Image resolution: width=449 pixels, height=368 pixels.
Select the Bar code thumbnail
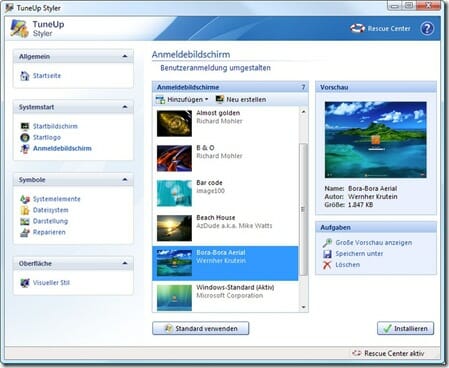pyautogui.click(x=174, y=193)
